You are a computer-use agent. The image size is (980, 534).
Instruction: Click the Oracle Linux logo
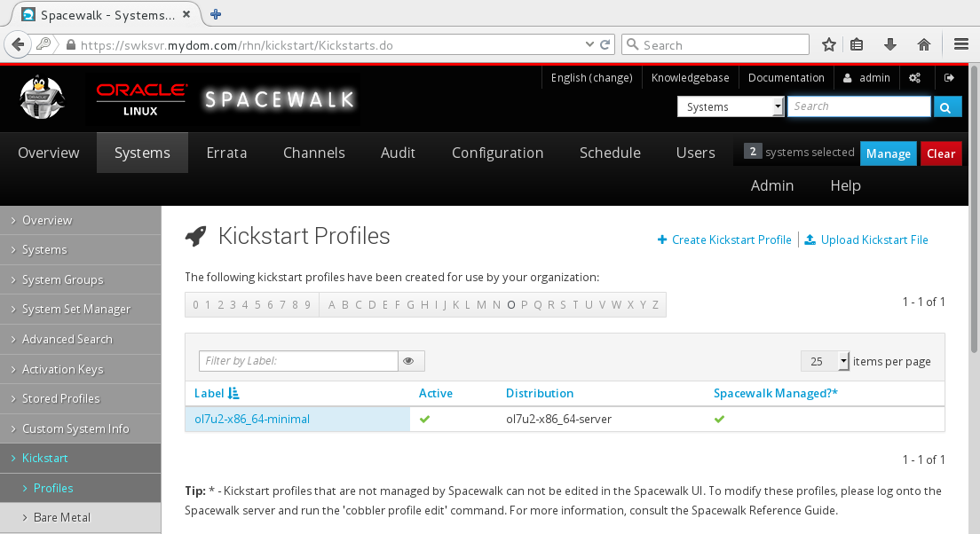coord(141,99)
